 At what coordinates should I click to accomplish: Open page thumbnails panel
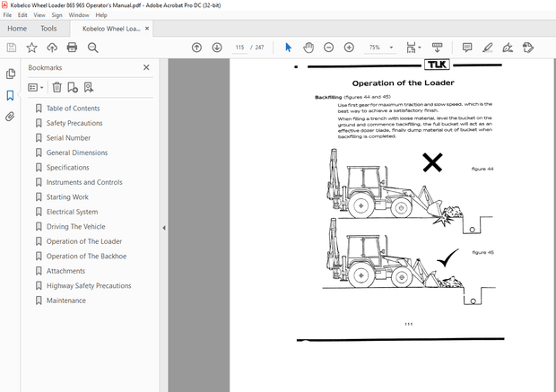point(11,74)
